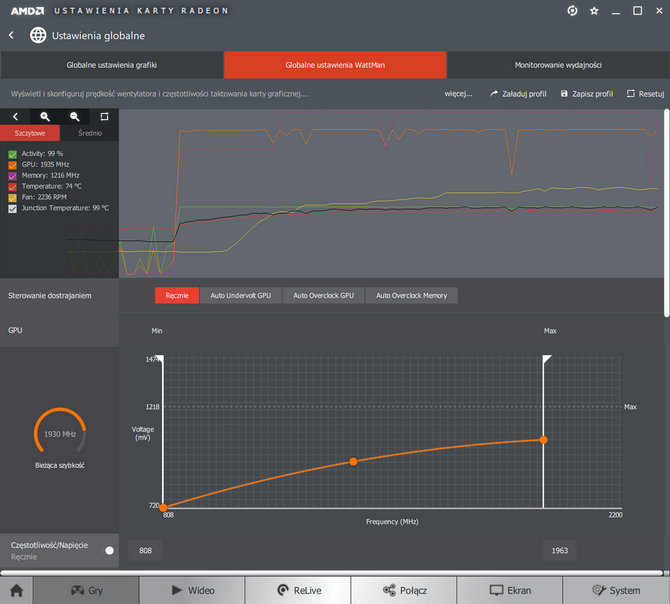Save profile with Zapisz profil

[587, 94]
